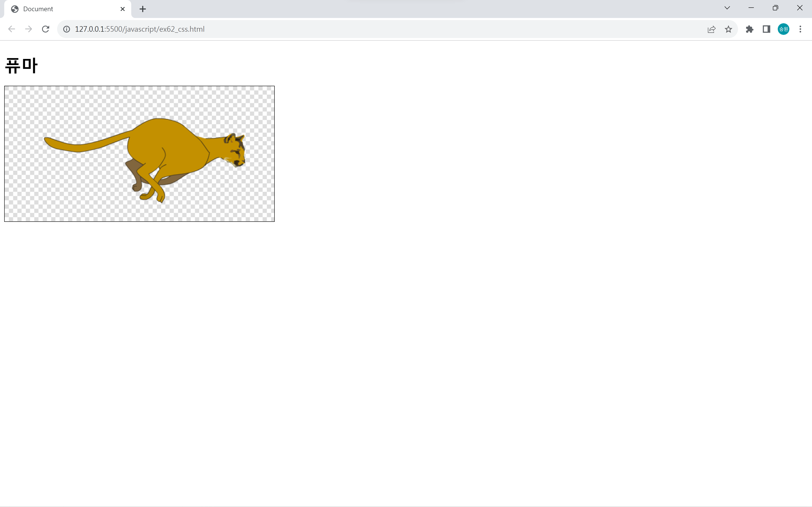Share this page icon
Viewport: 812px width, 507px height.
click(x=711, y=29)
